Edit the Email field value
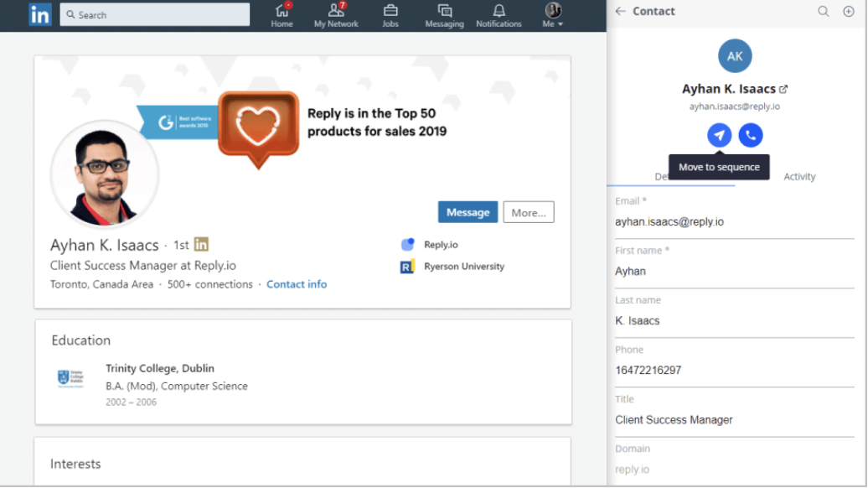 [x=735, y=221]
